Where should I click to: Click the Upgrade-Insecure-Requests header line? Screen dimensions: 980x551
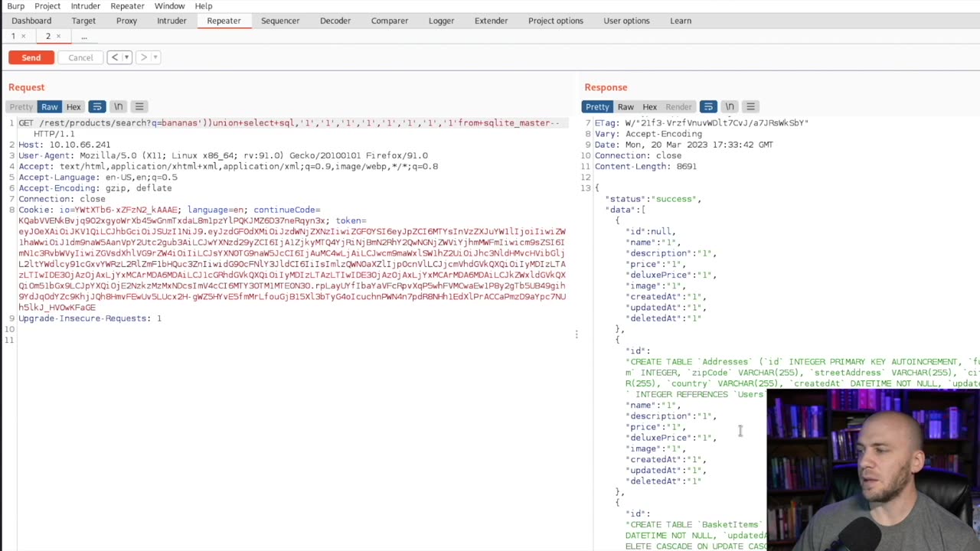(90, 318)
